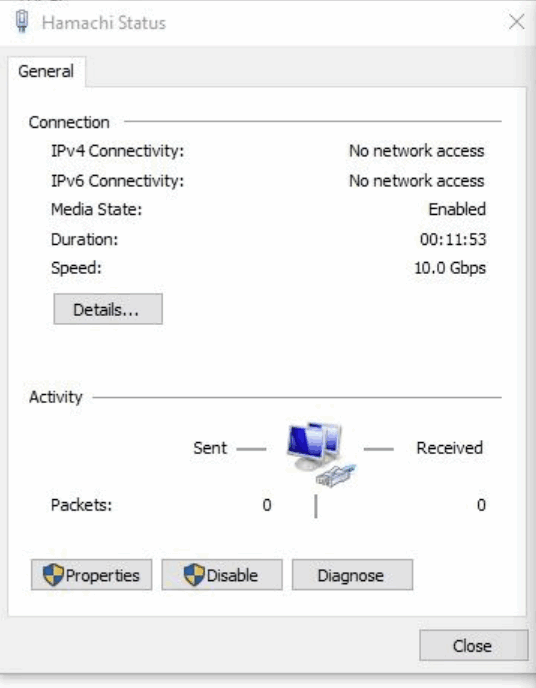Click the Close button at bottom

pos(474,645)
